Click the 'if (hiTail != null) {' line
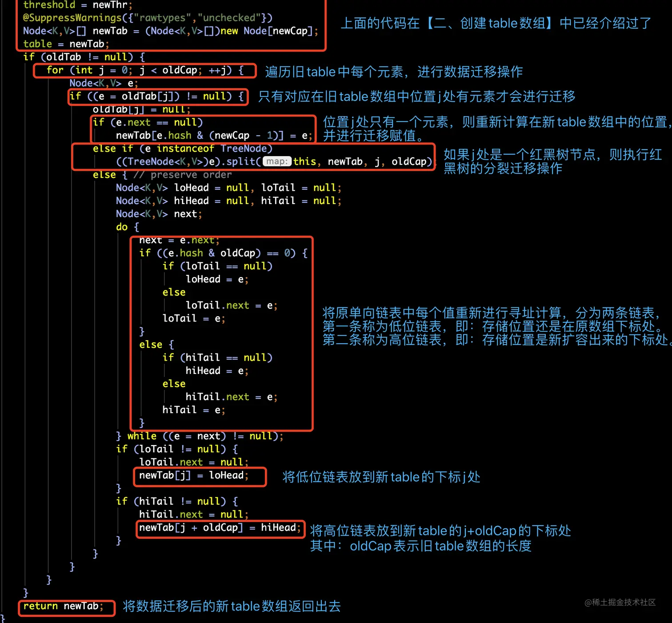This screenshot has height=623, width=672. (176, 502)
